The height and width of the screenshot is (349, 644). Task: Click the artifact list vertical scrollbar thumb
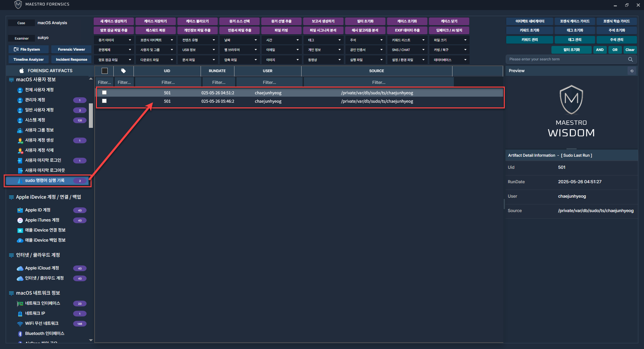coord(91,115)
